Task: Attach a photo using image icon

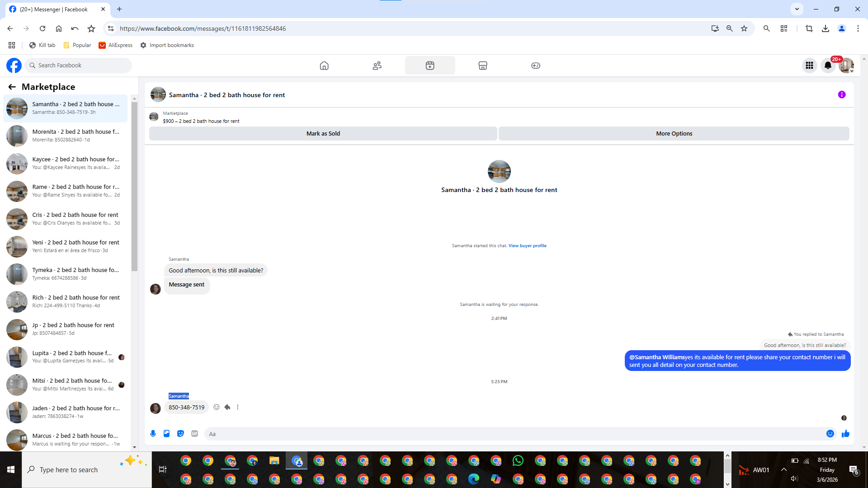Action: 166,434
